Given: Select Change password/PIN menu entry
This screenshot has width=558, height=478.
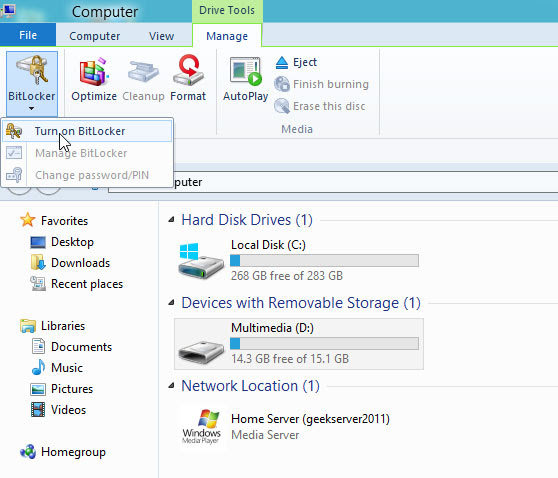Looking at the screenshot, I should click(x=87, y=175).
